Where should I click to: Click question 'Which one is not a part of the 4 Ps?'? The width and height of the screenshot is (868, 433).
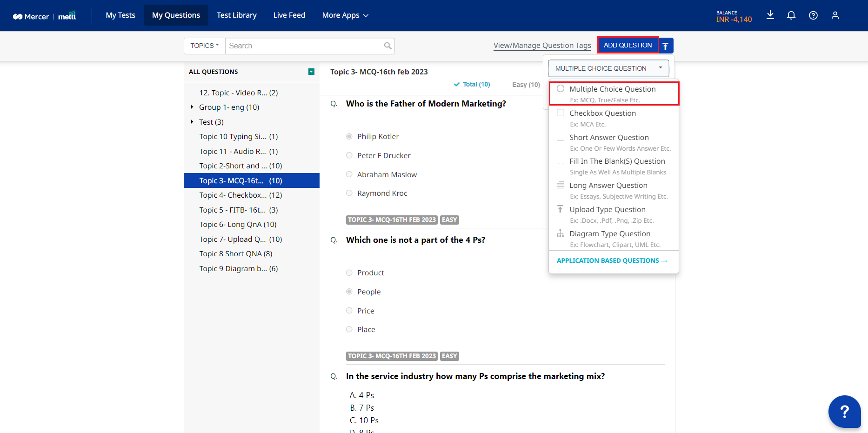[415, 240]
